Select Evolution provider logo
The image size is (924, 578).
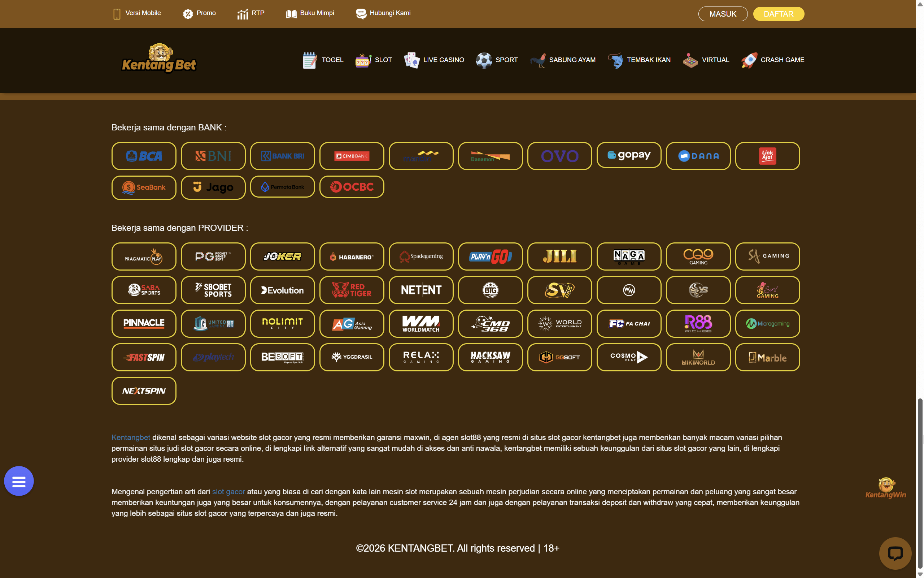click(x=283, y=290)
